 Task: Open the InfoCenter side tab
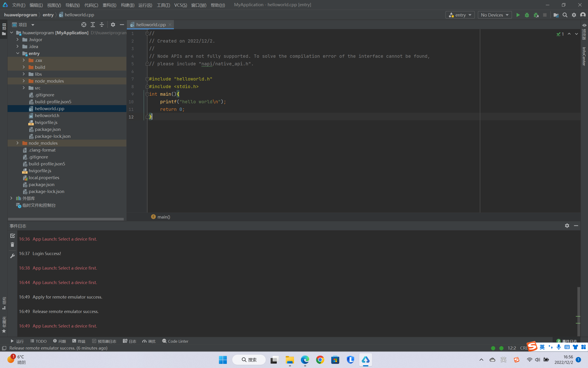(584, 57)
